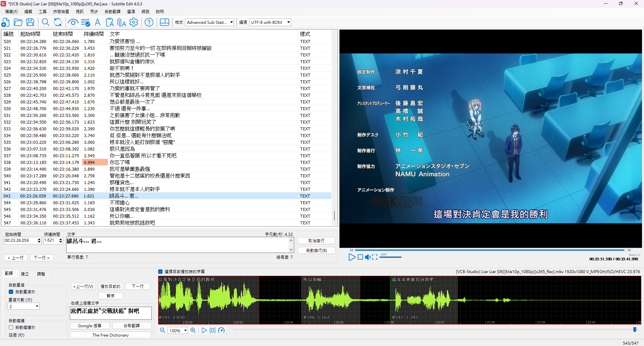Open Find with the magnifier toolbar icon
The height and width of the screenshot is (346, 644).
45,23
